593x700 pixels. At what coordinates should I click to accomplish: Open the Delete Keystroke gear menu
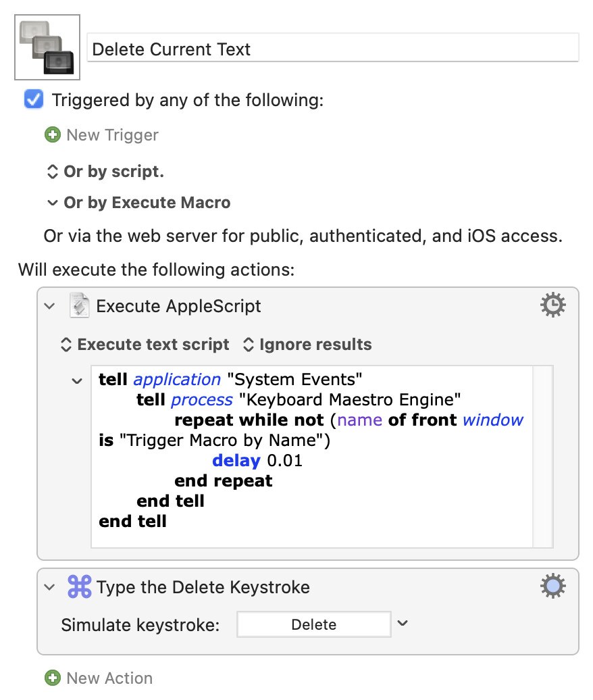pyautogui.click(x=553, y=586)
